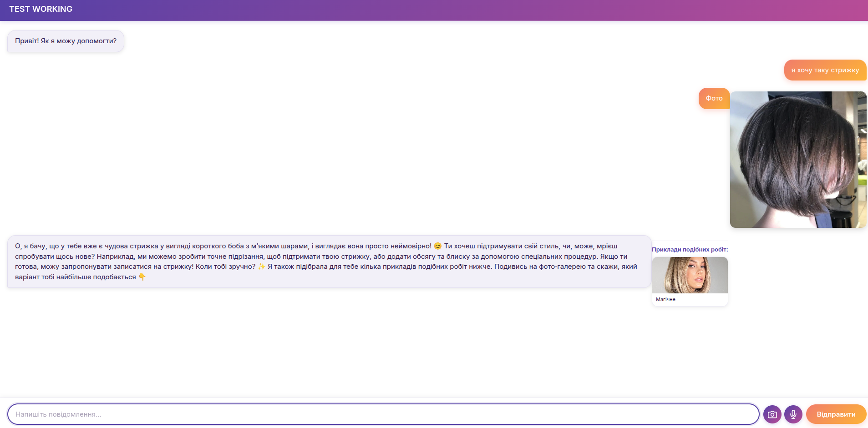Focus the Напишіть повідомлення input field

pyautogui.click(x=382, y=414)
